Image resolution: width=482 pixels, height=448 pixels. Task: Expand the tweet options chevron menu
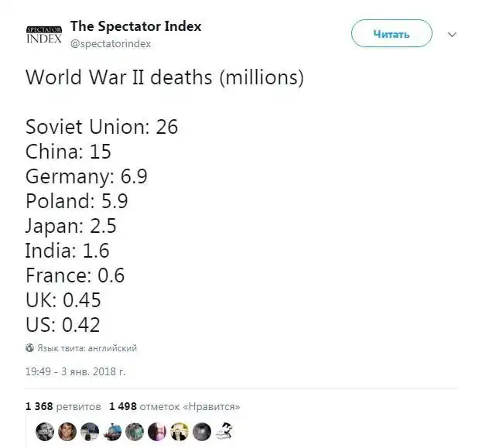[453, 35]
